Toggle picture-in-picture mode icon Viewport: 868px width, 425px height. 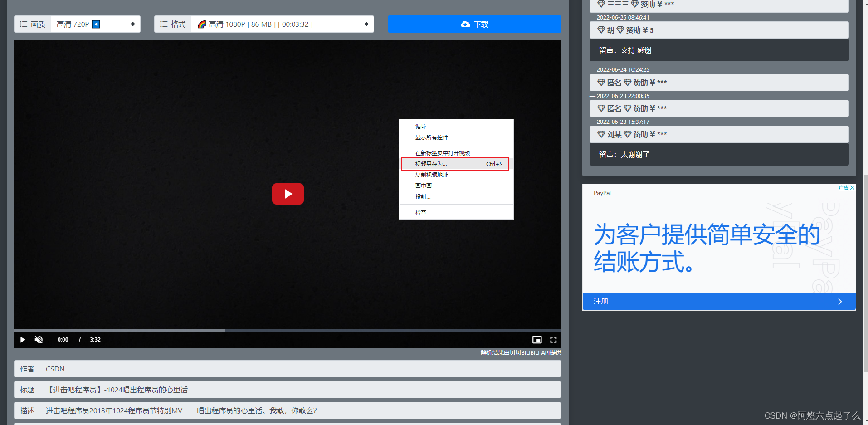(537, 339)
